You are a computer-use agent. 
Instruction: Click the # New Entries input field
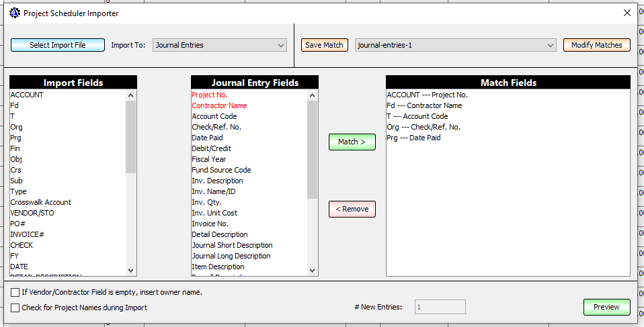(440, 307)
